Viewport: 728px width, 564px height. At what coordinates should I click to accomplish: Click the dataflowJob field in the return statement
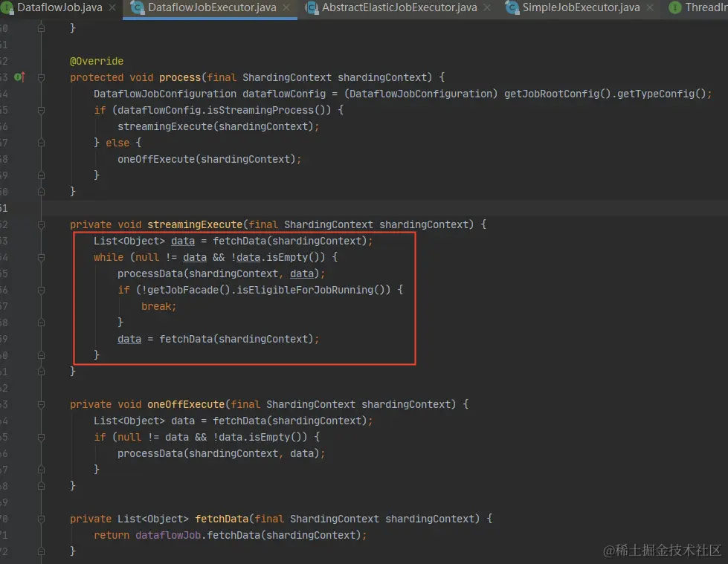click(168, 535)
